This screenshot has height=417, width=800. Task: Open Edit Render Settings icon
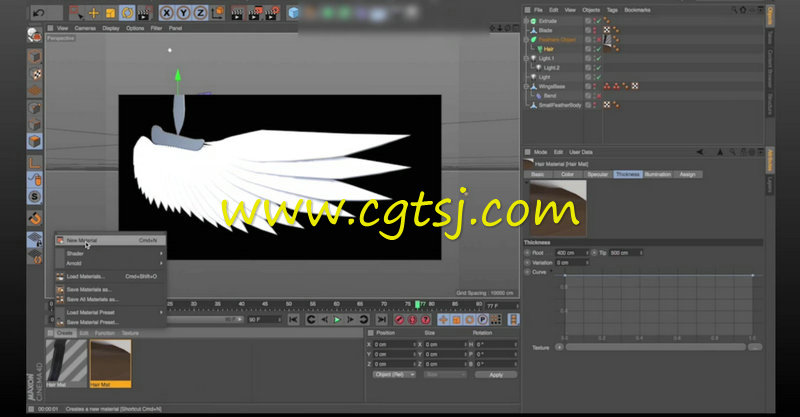pos(271,13)
